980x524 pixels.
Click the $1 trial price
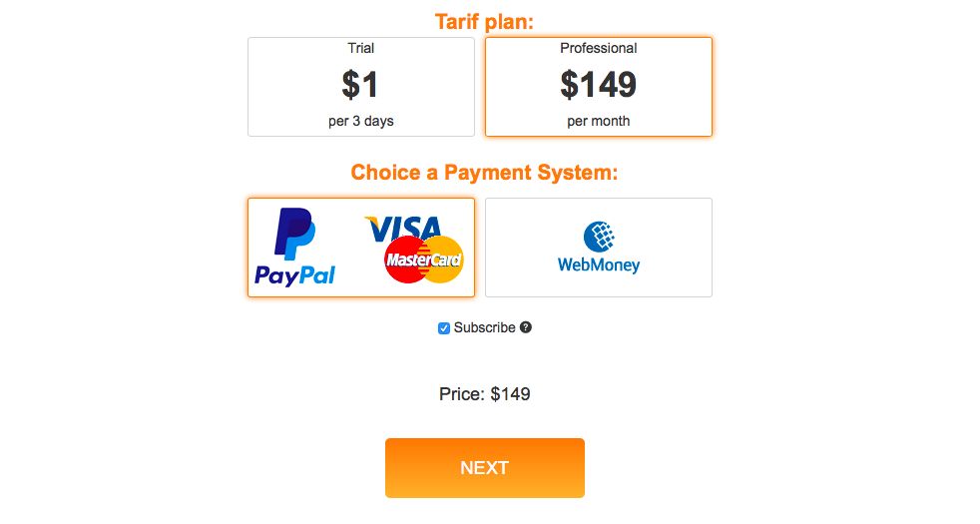click(360, 85)
